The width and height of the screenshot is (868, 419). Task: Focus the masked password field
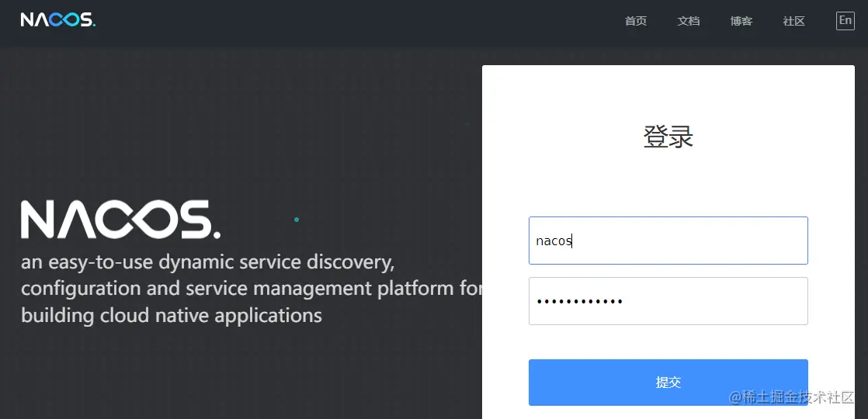668,301
